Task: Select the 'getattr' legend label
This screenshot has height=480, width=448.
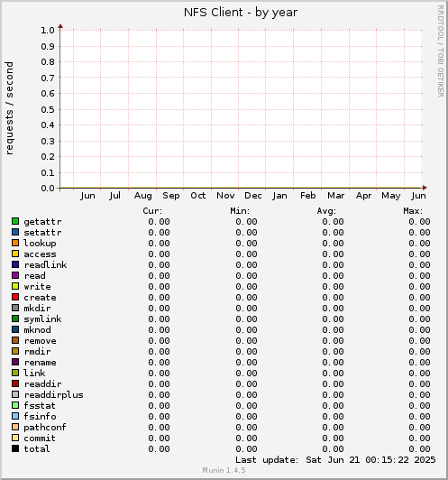Action: pos(42,222)
